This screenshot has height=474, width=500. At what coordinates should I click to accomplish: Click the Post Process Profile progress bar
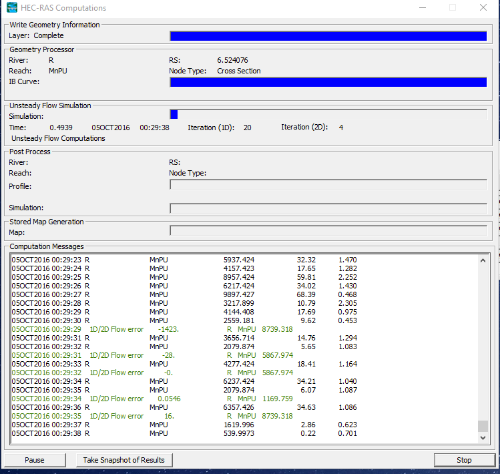[x=328, y=184]
